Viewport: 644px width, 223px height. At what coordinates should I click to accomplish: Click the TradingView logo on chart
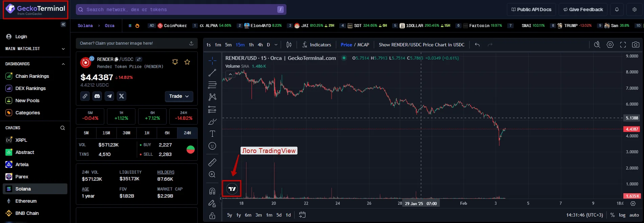(232, 189)
